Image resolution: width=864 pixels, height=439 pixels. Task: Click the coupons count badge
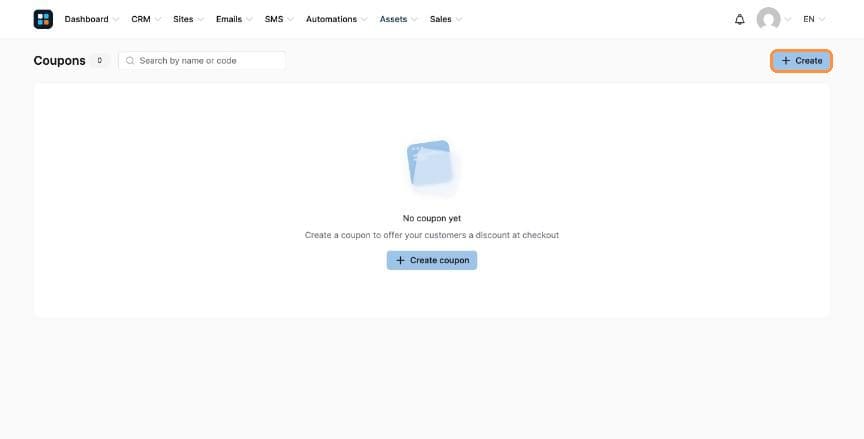[x=99, y=61]
